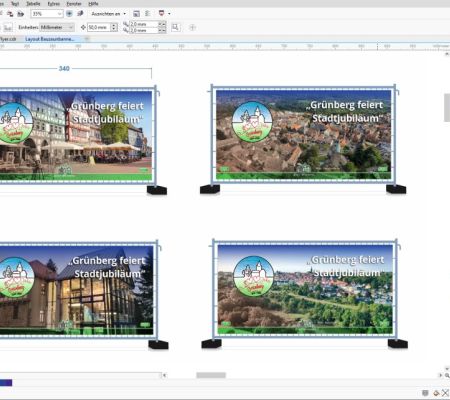This screenshot has width=450, height=400.
Task: Open the Hilfe menu
Action: [93, 3]
